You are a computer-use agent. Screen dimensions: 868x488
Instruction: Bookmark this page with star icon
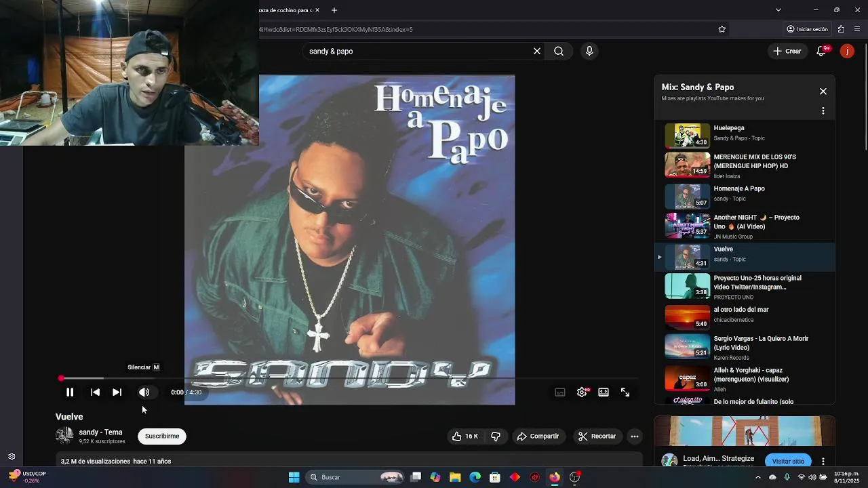(722, 29)
